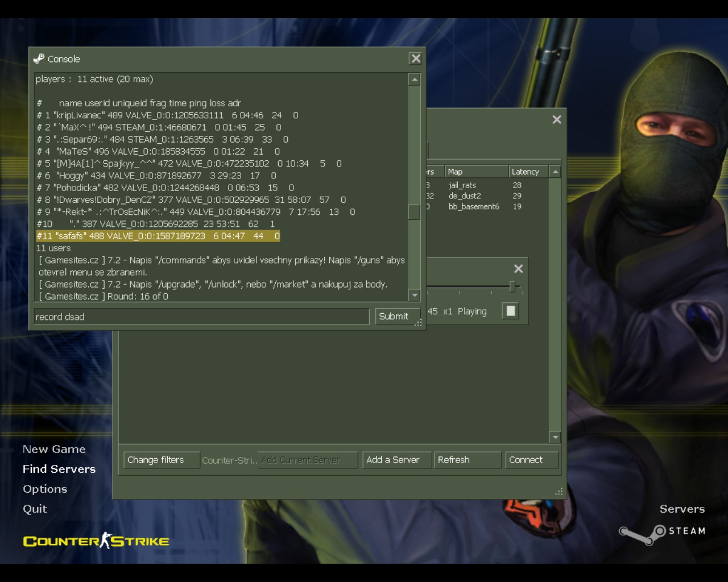Stop demo playback with the stop button
Screen dimensions: 728x582
tap(511, 311)
